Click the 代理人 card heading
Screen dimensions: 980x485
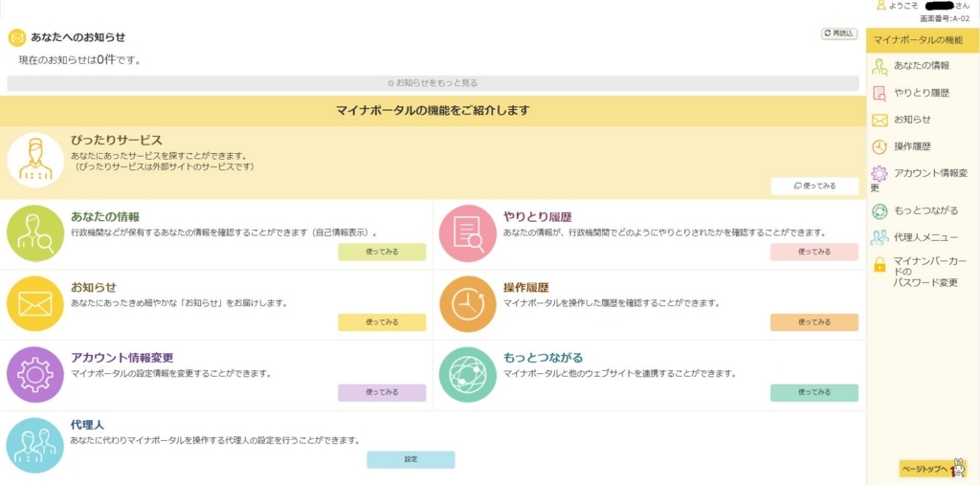point(88,425)
